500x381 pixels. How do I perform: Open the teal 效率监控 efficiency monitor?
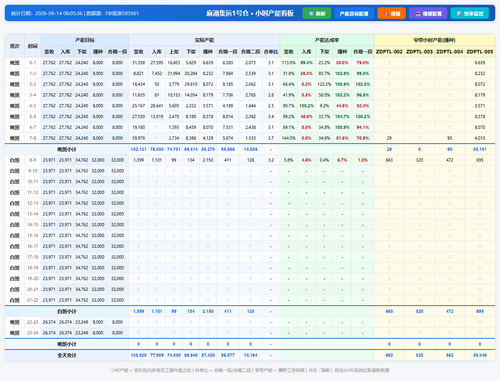tap(470, 13)
